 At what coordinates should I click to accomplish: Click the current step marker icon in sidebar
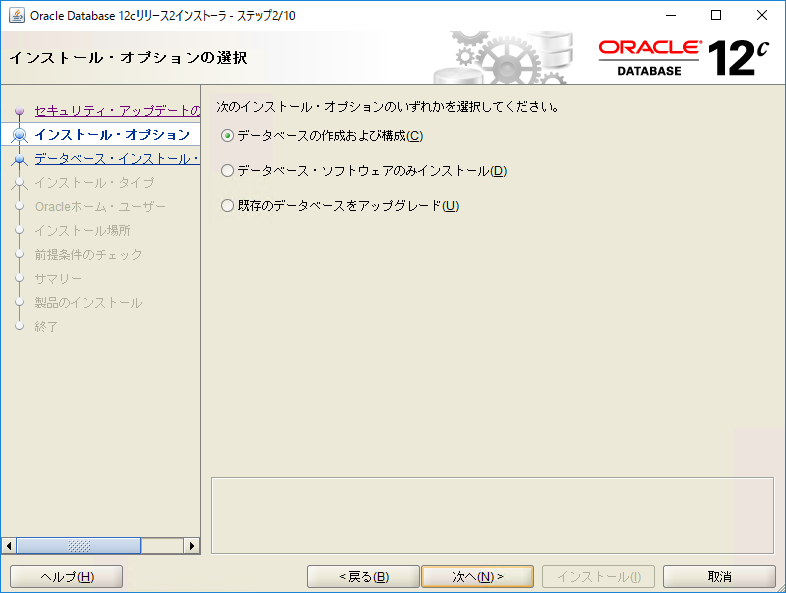20,135
